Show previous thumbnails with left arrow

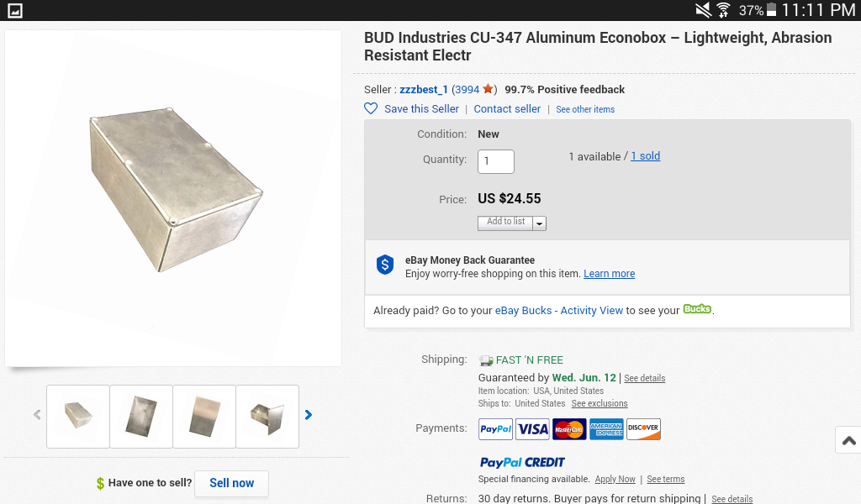37,415
